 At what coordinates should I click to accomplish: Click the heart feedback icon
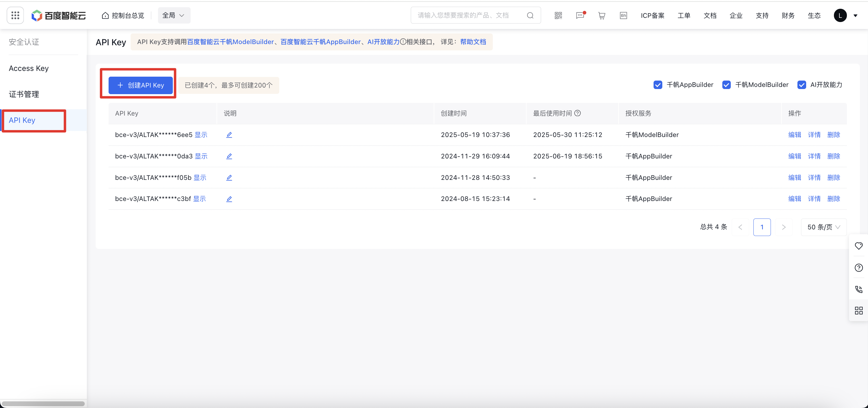(x=859, y=246)
